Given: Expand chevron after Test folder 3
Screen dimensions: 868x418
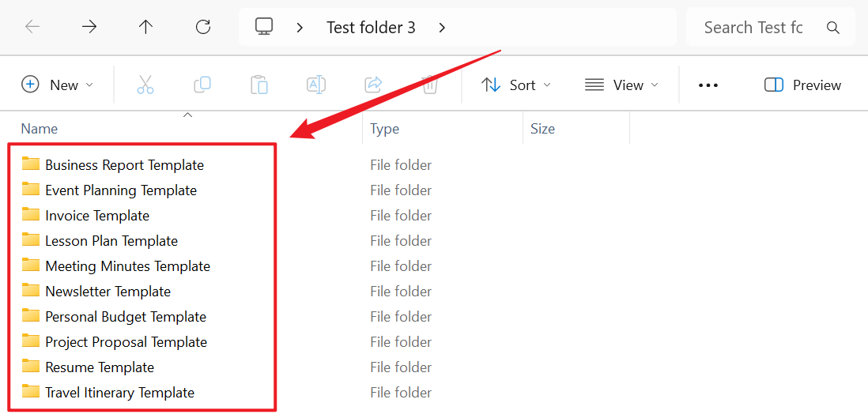Looking at the screenshot, I should click(442, 28).
